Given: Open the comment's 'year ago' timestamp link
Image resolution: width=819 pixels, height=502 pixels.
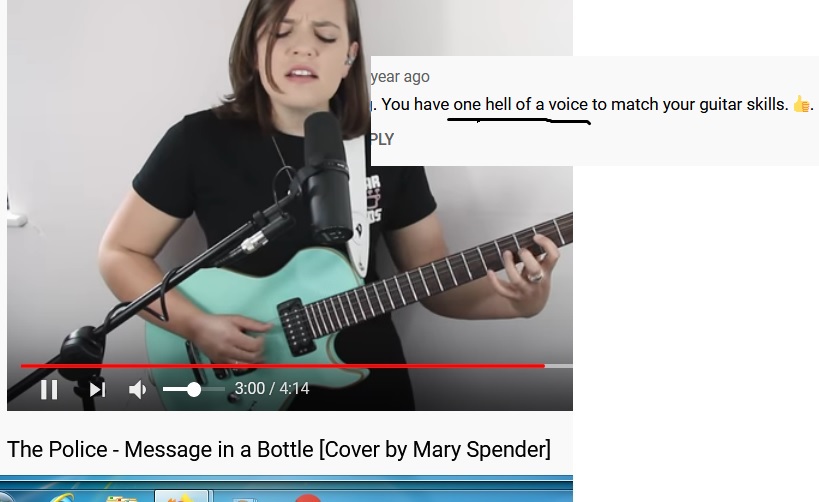Looking at the screenshot, I should tap(400, 77).
